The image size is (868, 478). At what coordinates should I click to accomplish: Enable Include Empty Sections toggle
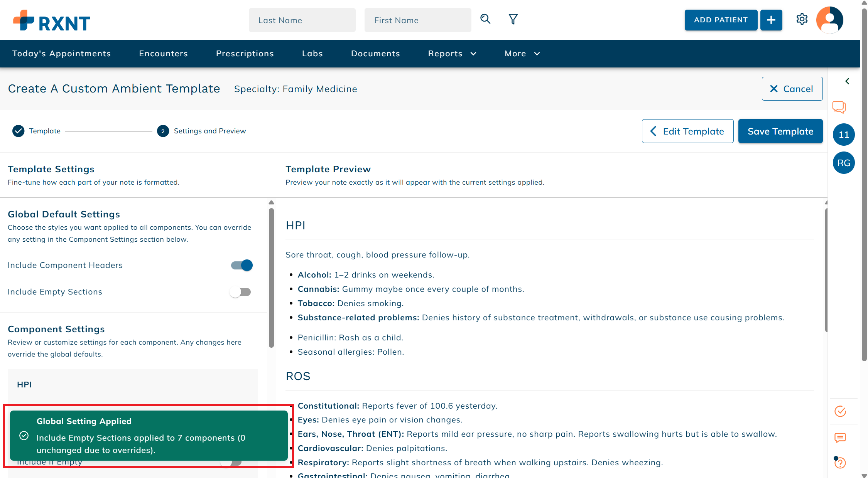click(240, 292)
